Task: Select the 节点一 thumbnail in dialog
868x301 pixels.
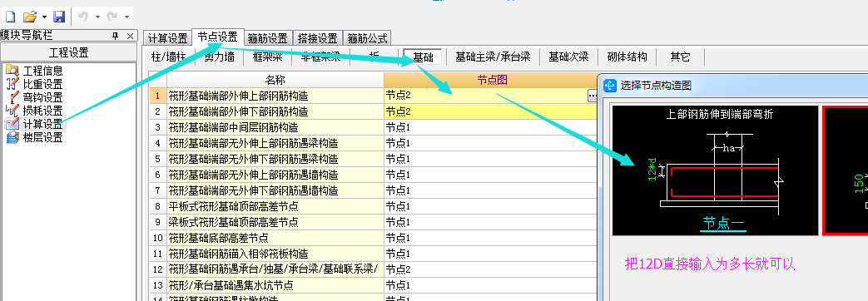Action: [715, 170]
